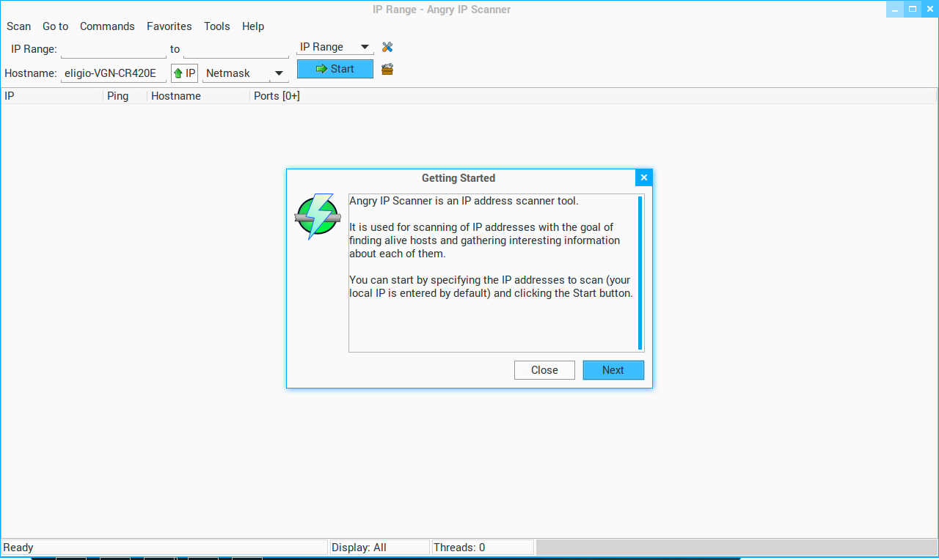The image size is (939, 560).
Task: Click the Angry IP Scanner lightning logo
Action: point(317,216)
